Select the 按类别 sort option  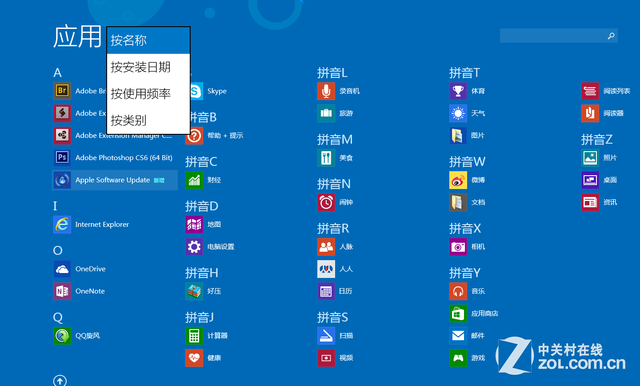pos(149,120)
